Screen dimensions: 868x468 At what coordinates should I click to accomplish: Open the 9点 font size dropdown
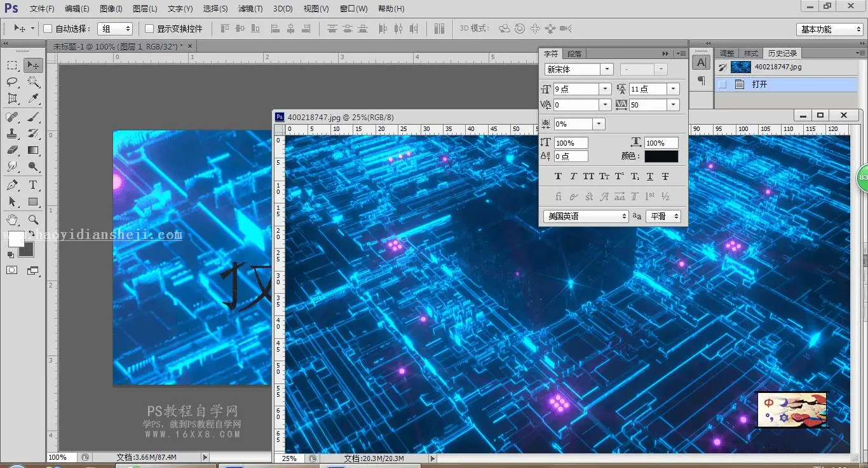coord(606,89)
